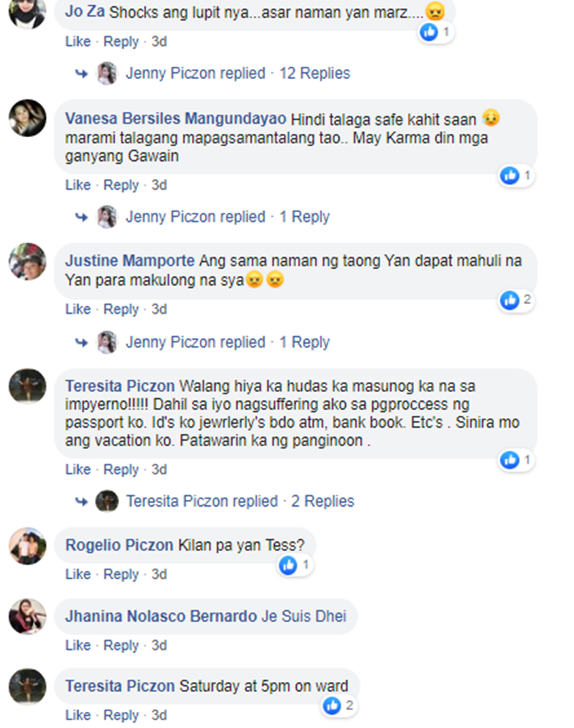574x728 pixels.
Task: Show 2 Replies from Teresita Piczon
Action: tap(322, 501)
